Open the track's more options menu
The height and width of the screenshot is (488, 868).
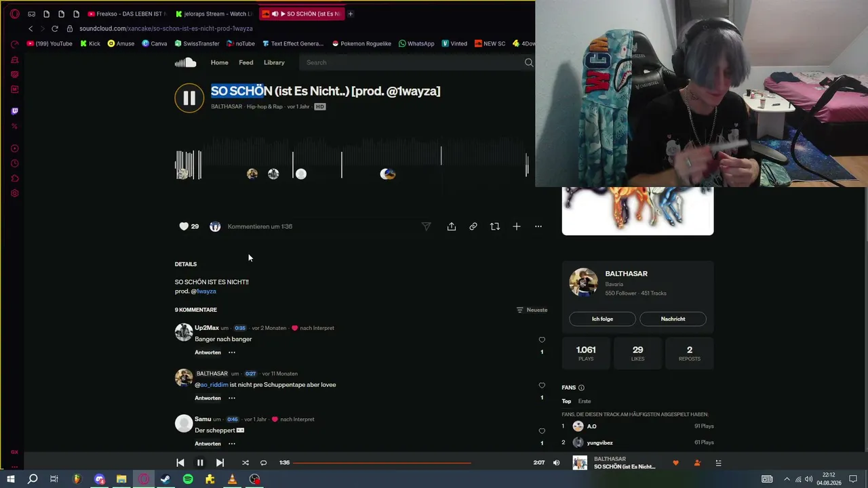pos(538,226)
